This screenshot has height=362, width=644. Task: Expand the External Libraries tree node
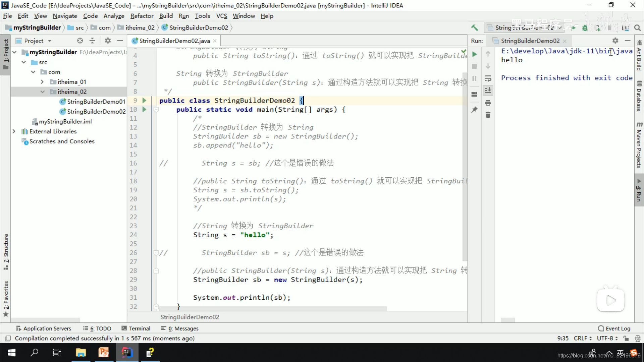(x=14, y=131)
